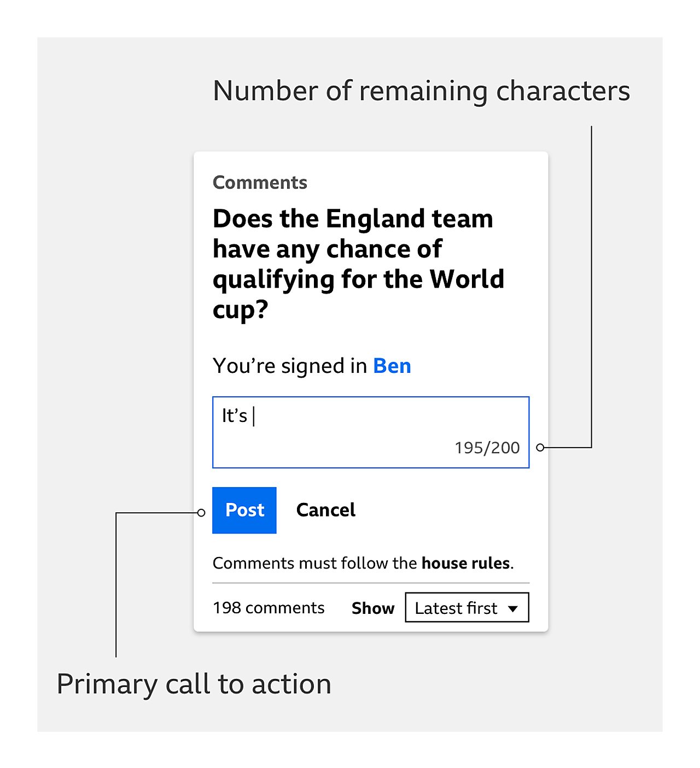This screenshot has width=700, height=768.
Task: Click the Comments section heading
Action: click(x=260, y=182)
